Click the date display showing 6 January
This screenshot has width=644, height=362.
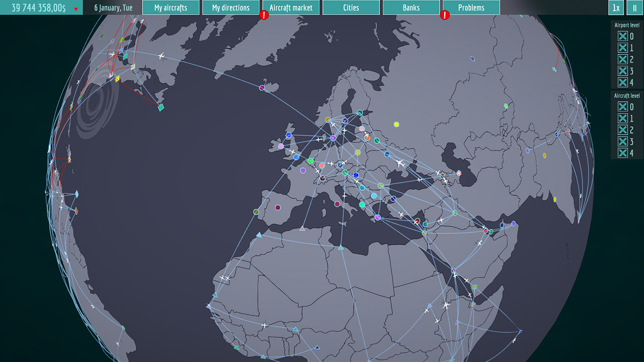pyautogui.click(x=113, y=8)
